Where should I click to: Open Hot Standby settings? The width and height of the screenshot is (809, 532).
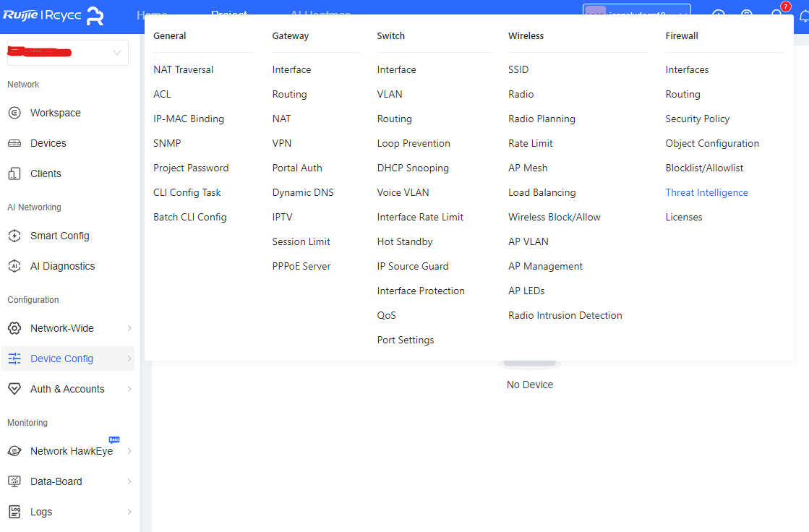[405, 242]
